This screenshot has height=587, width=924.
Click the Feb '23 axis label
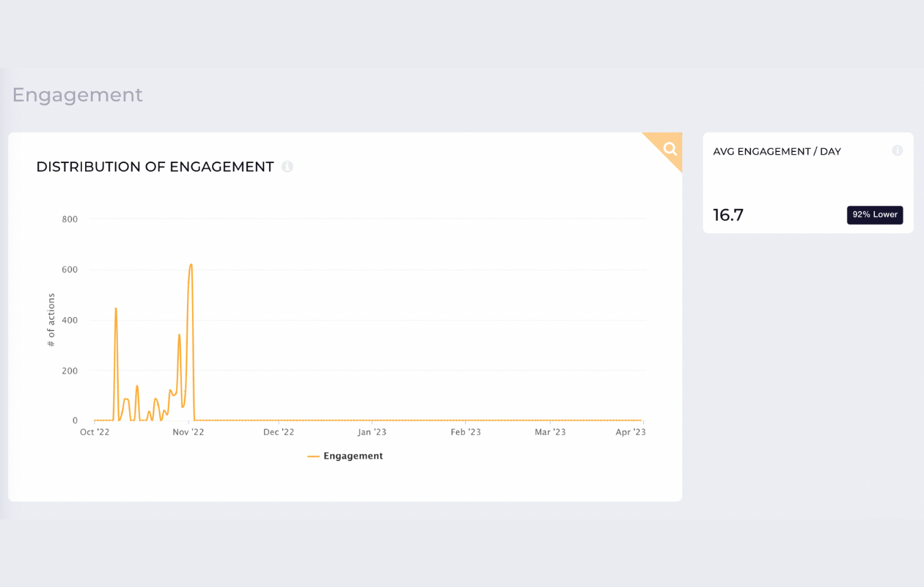click(466, 432)
